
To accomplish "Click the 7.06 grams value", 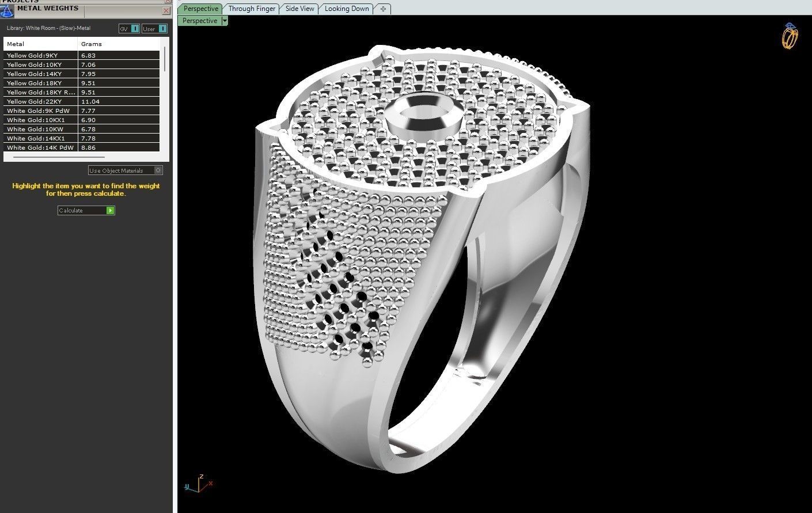I will pos(88,64).
